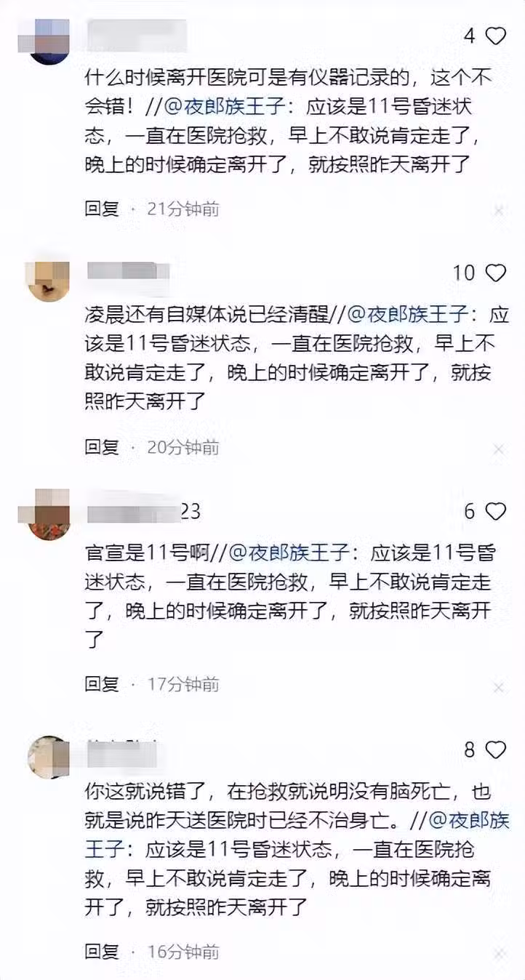The image size is (525, 980).
Task: Tap the heart on the 6-like comment
Action: [496, 512]
